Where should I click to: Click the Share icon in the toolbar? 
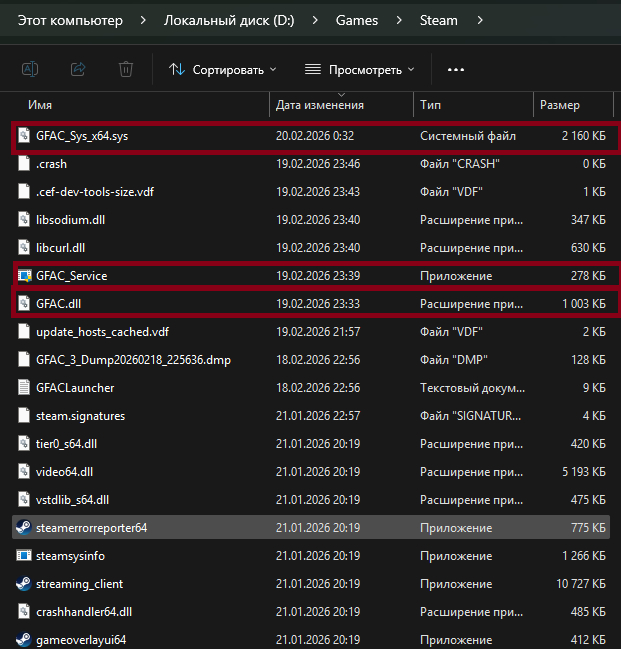(x=78, y=69)
